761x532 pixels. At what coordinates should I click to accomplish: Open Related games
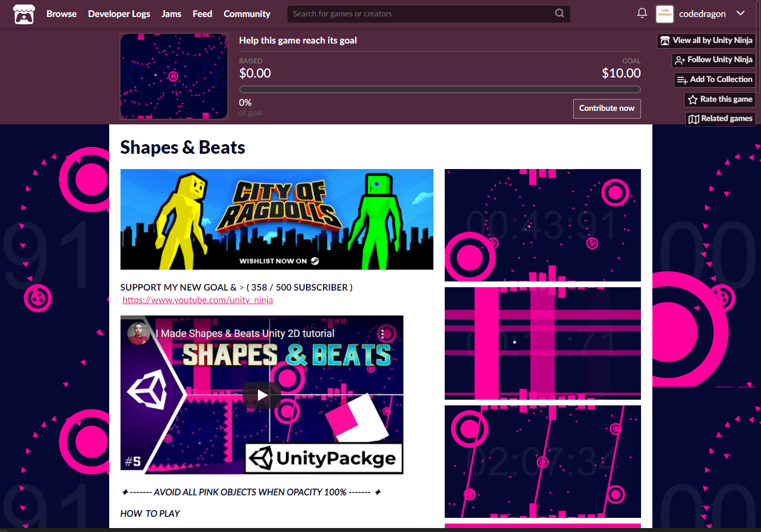coord(721,119)
